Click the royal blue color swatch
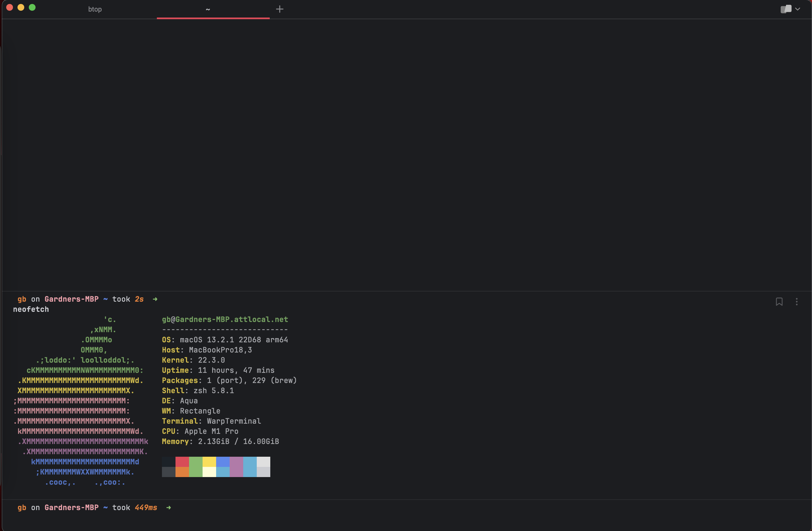 click(x=223, y=462)
